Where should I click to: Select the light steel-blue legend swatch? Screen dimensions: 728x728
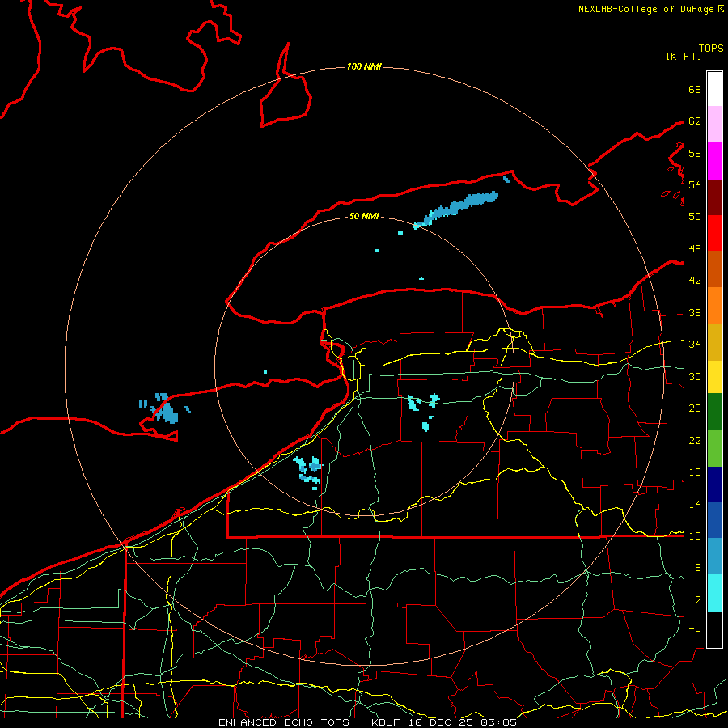714,557
